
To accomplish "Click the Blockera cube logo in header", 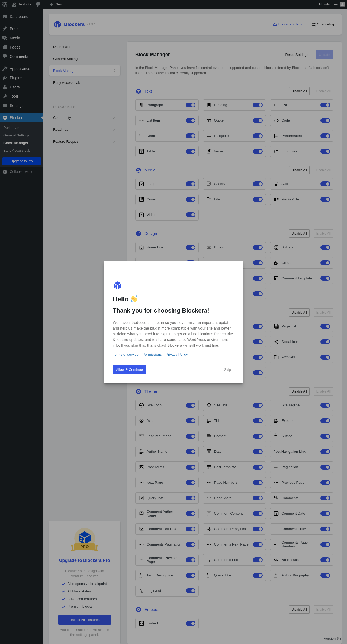I will 57,24.
